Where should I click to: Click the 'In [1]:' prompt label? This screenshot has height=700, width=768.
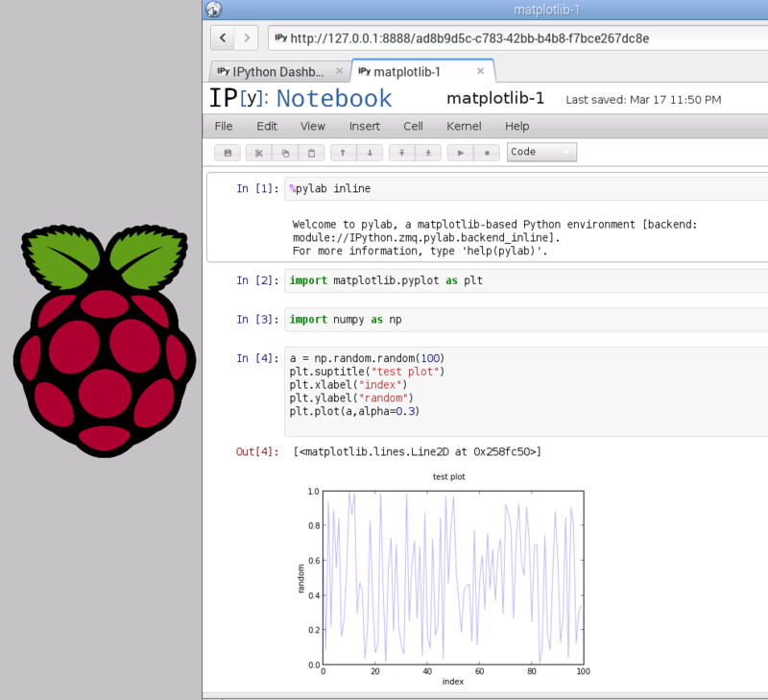[x=257, y=188]
